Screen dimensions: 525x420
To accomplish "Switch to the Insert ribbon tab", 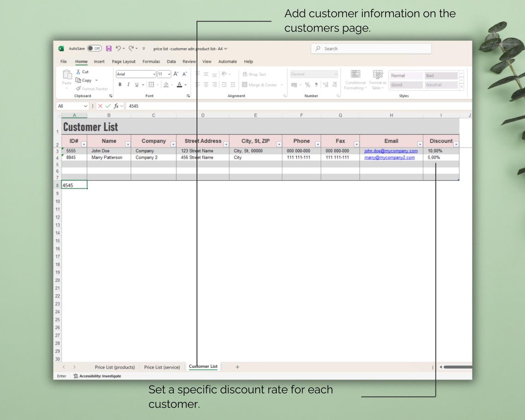I will [x=99, y=62].
